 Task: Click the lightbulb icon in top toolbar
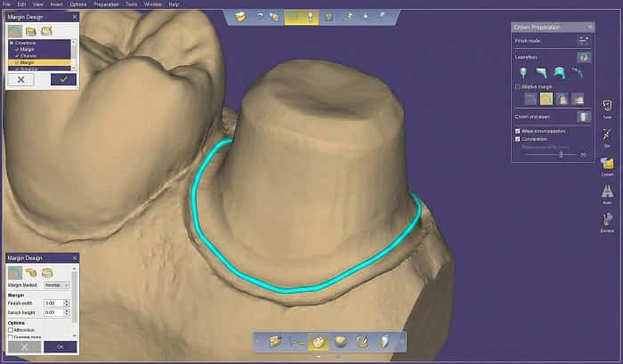[311, 17]
